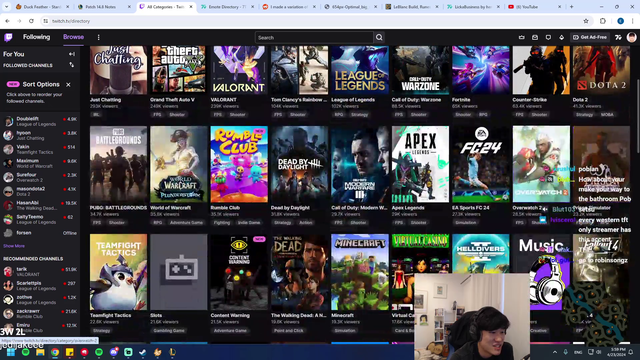Viewport: 640px width, 360px height.
Task: Bookmark this page with the star icon
Action: coord(586,21)
